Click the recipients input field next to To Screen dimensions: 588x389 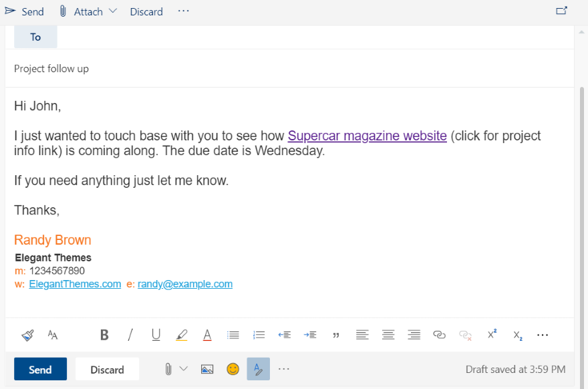315,37
